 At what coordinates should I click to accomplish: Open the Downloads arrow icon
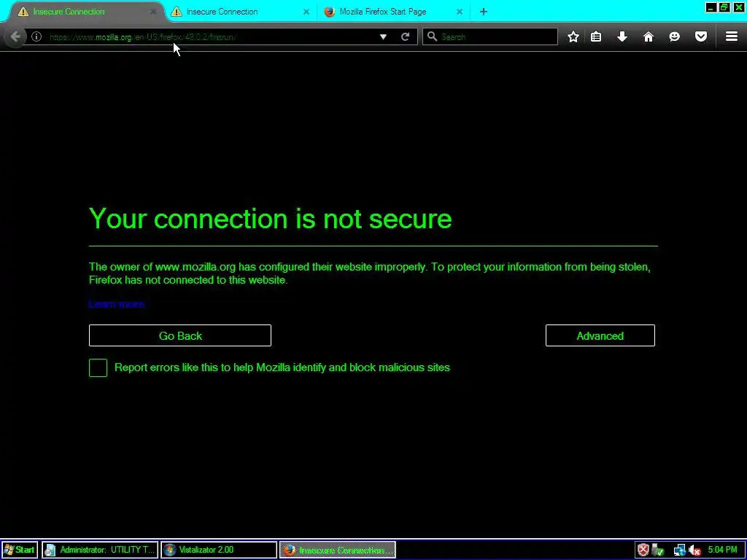point(622,36)
